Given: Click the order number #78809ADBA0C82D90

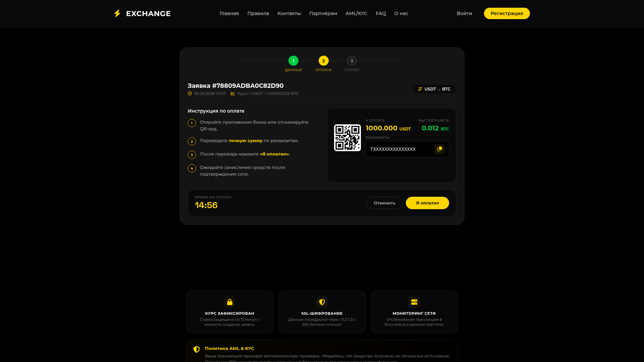Looking at the screenshot, I should pyautogui.click(x=248, y=86).
